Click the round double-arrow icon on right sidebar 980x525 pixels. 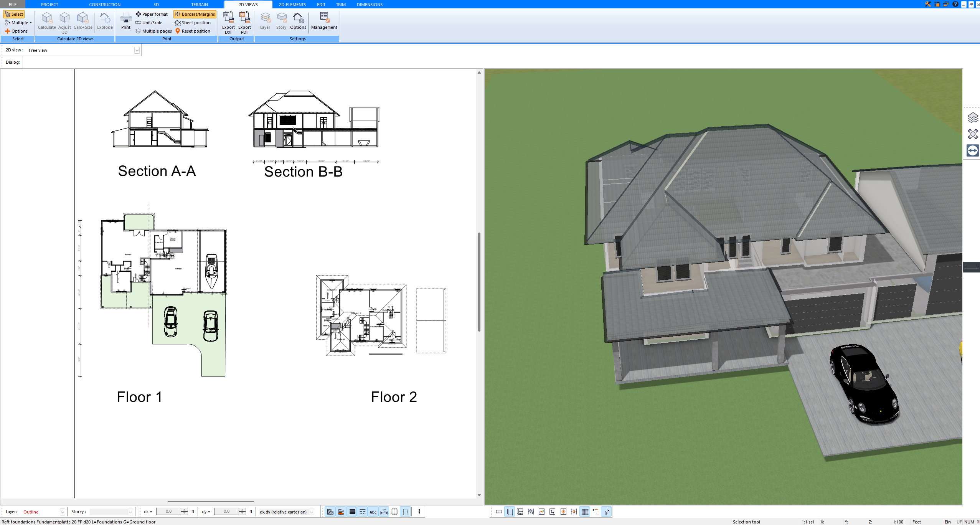pos(973,150)
